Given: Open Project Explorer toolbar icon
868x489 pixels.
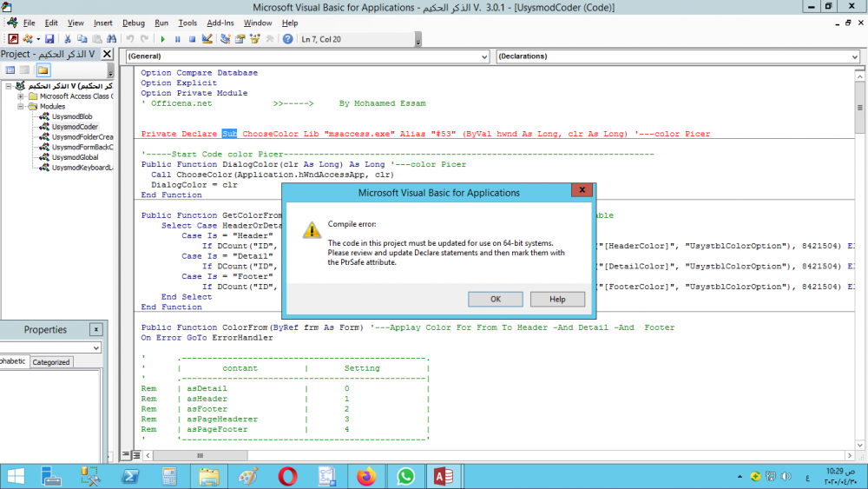Looking at the screenshot, I should [x=226, y=39].
